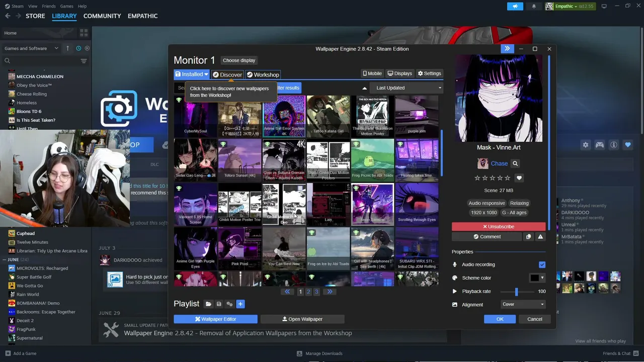Select Cuphead in the Steam library list
This screenshot has height=362, width=644.
click(x=26, y=233)
